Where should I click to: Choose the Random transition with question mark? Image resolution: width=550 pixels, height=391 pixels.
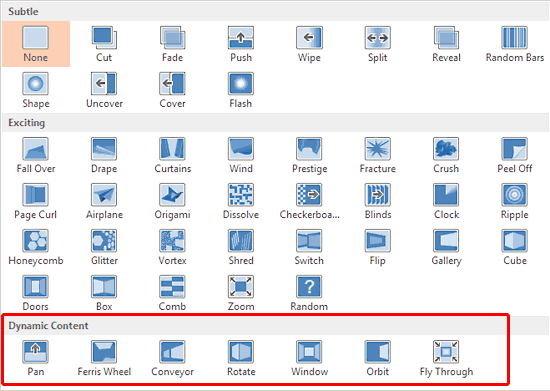point(309,293)
